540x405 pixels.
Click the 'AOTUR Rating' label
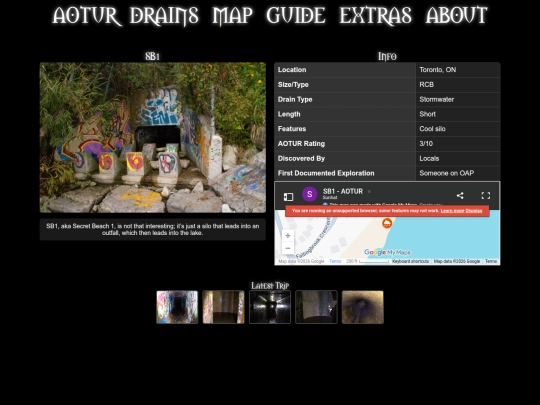tap(301, 144)
